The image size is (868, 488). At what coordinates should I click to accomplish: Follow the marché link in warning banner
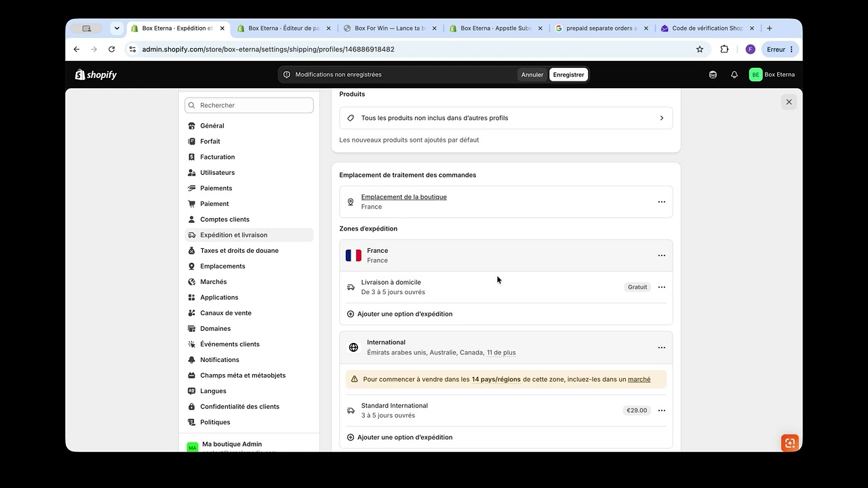[639, 380]
